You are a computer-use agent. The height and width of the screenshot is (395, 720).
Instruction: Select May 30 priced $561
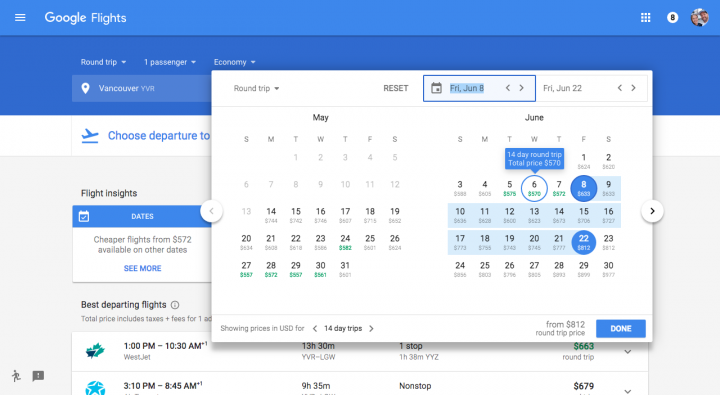coord(320,269)
